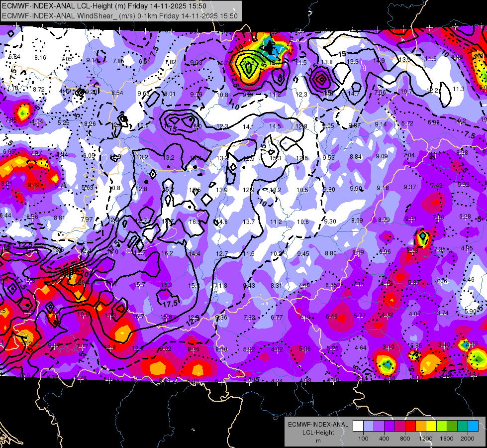The image size is (487, 448).
Task: Pick the orange legend swatch
Action: (420, 426)
